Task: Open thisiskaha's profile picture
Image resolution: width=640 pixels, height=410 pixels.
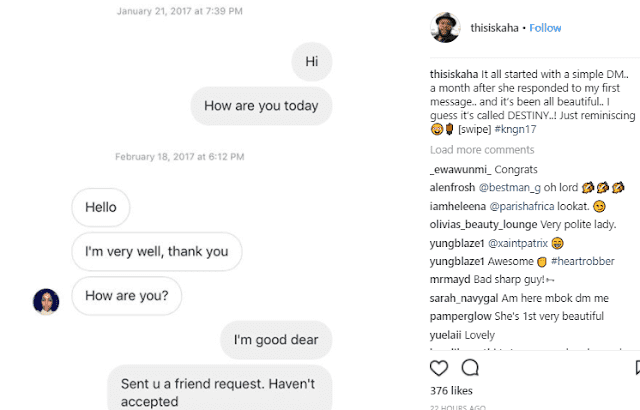Action: (x=445, y=27)
